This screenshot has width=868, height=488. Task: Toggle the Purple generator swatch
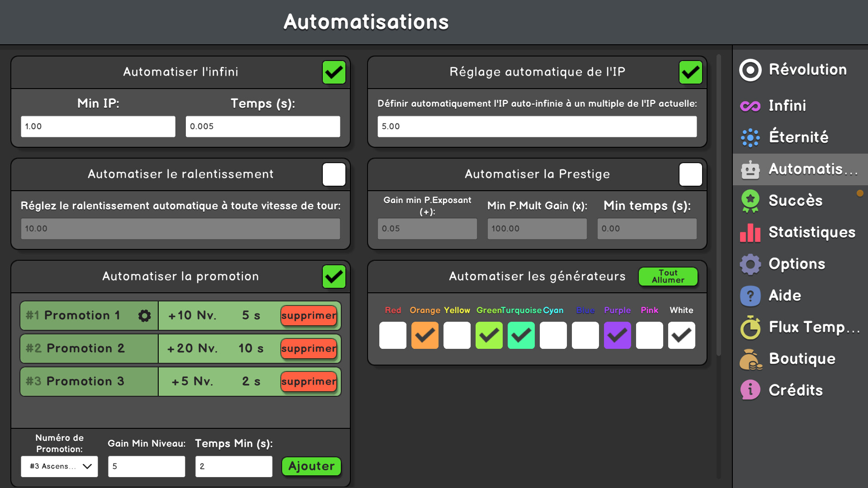pos(617,335)
